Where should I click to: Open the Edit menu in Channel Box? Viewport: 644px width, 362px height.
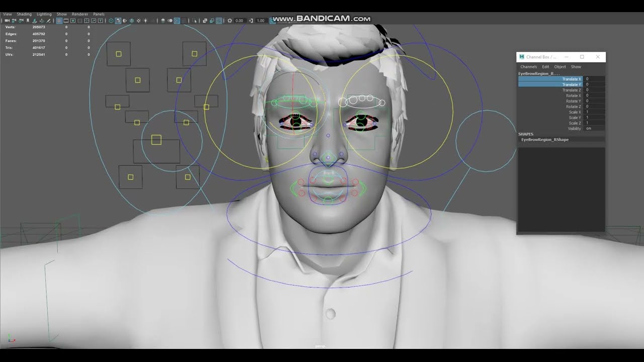coord(545,67)
